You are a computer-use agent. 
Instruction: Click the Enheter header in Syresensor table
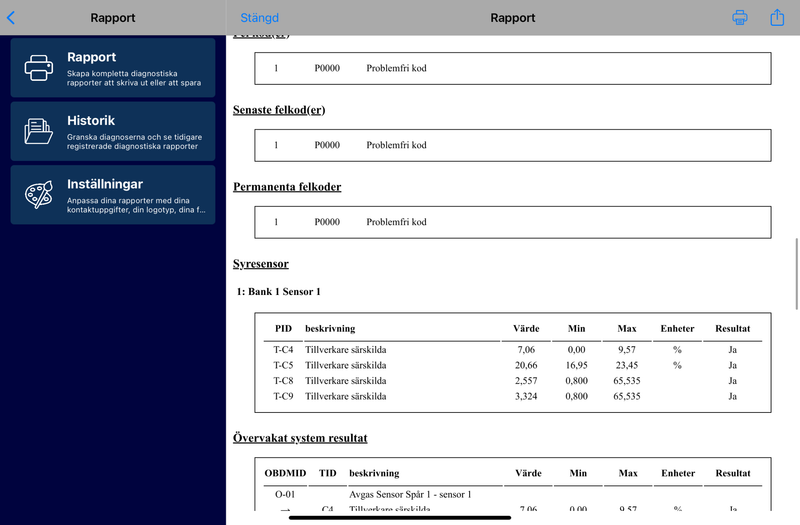point(677,329)
